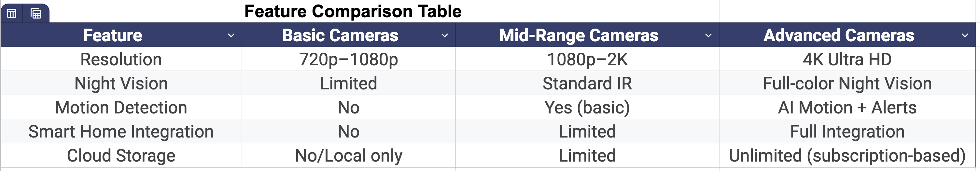Select the Motion Detection cell

[x=121, y=108]
